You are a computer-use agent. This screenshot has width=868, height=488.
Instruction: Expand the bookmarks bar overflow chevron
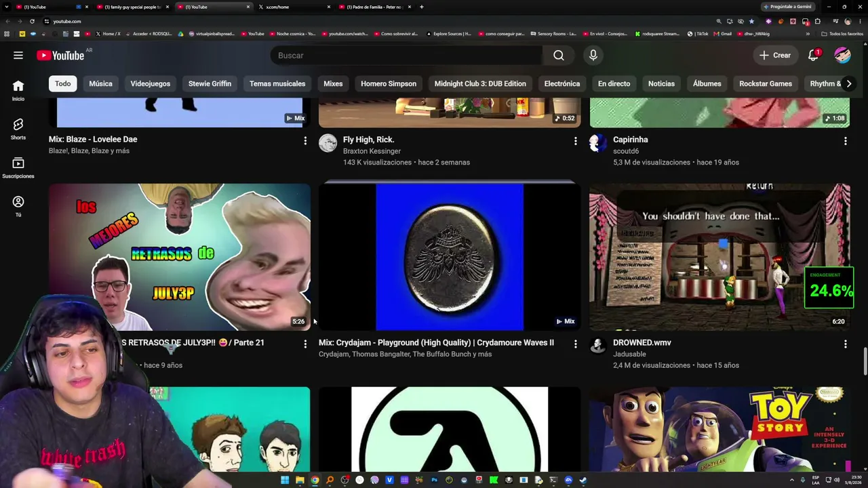pos(808,34)
